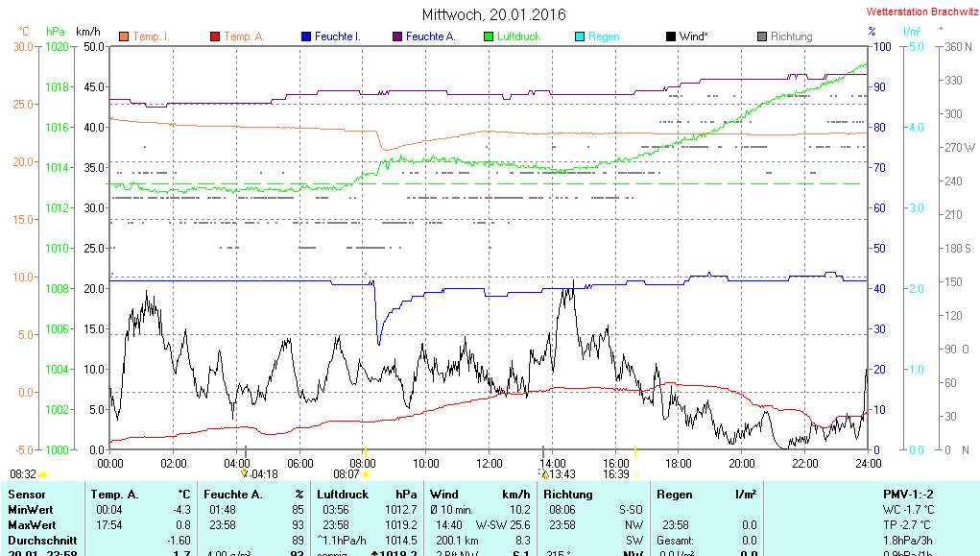Click the km/h axis unit label

[x=88, y=32]
